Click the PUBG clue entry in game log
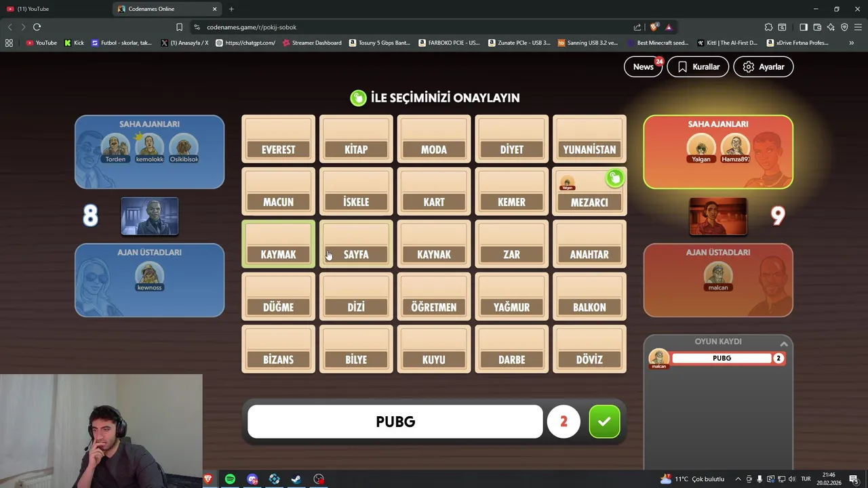This screenshot has width=868, height=488. click(x=722, y=358)
